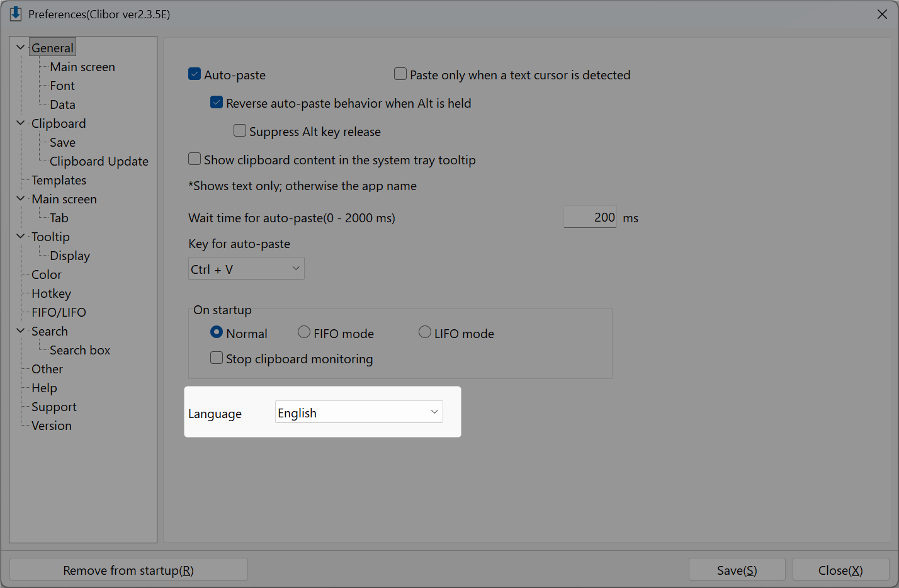The width and height of the screenshot is (899, 588).
Task: Select the Tooltip category
Action: click(50, 237)
